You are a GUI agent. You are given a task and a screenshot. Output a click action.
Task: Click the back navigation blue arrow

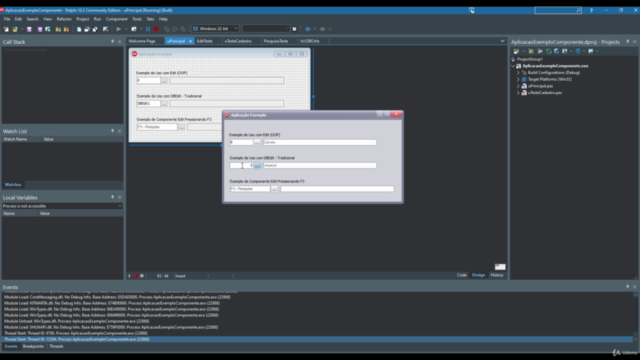click(307, 29)
